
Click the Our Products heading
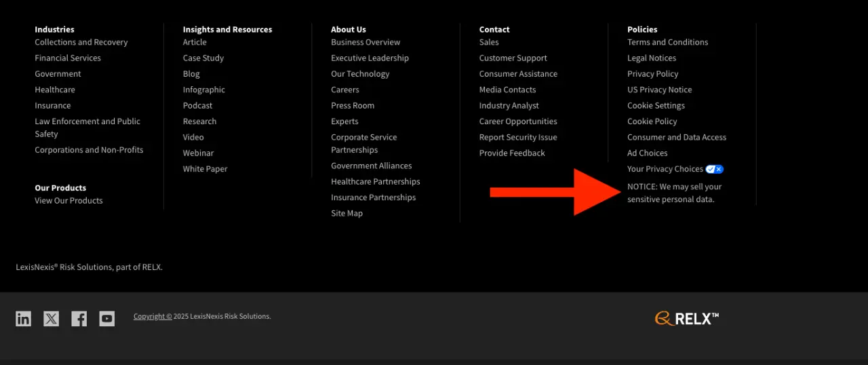tap(60, 188)
